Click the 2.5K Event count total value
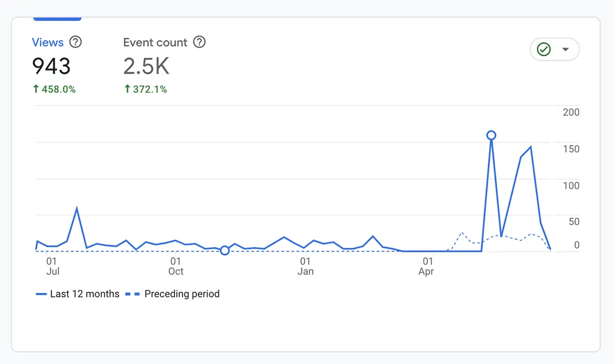 pos(146,66)
